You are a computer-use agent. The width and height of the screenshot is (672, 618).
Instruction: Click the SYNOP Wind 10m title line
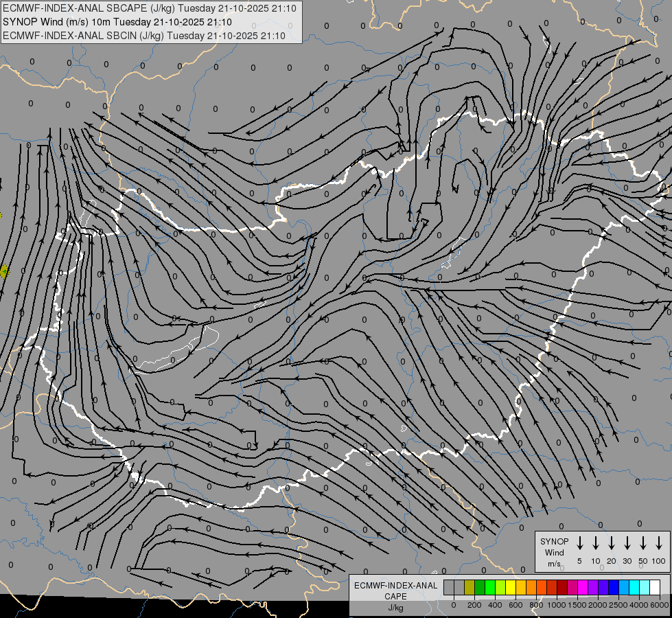coord(117,22)
